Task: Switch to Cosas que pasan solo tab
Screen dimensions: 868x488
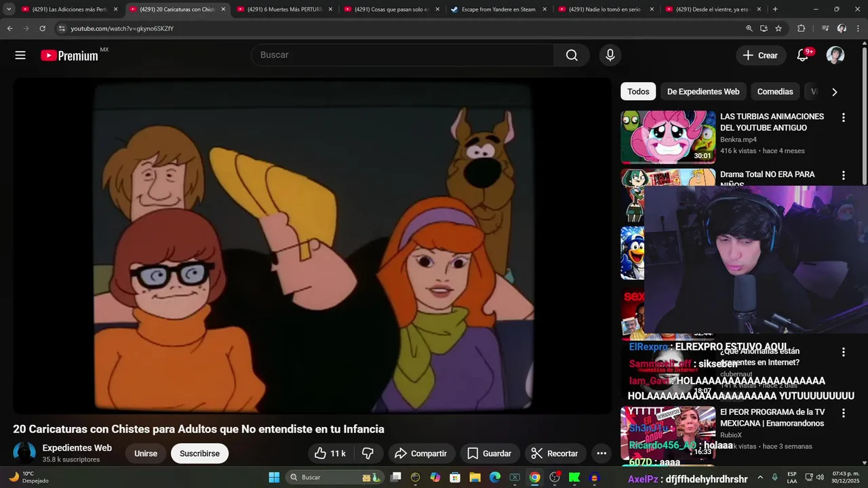Action: pyautogui.click(x=392, y=9)
